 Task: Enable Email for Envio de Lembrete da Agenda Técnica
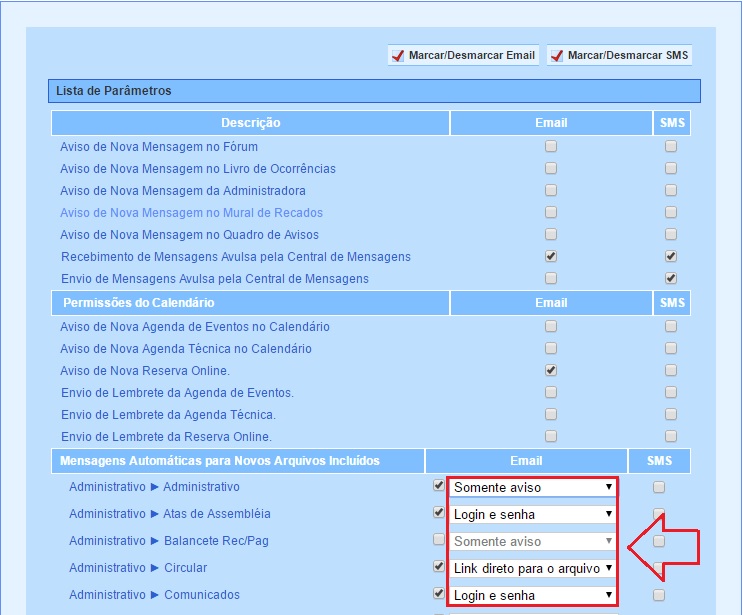click(x=551, y=414)
